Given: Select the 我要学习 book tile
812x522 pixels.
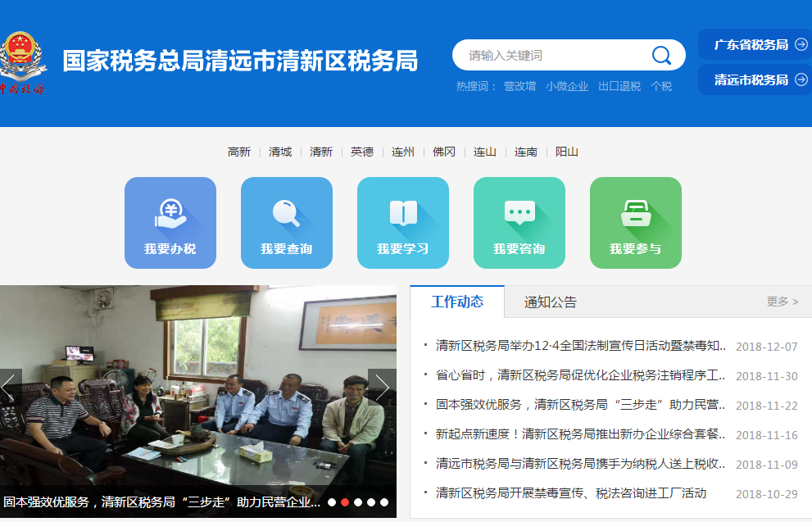Looking at the screenshot, I should 403,223.
